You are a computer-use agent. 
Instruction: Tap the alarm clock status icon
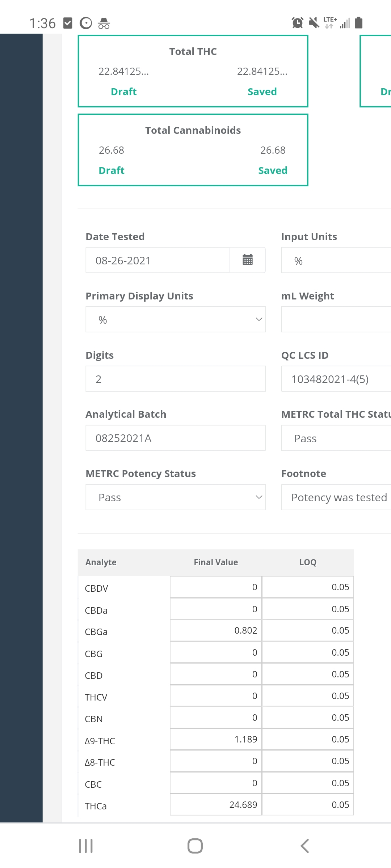(x=298, y=23)
